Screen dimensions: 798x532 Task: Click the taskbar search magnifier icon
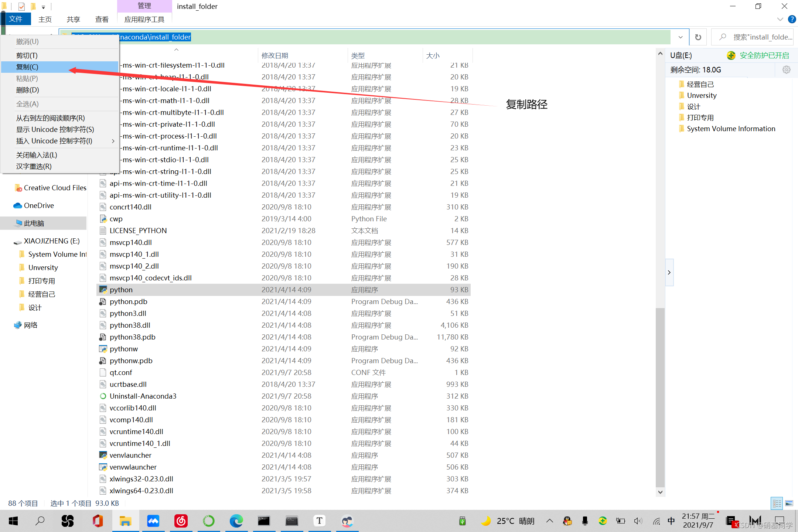[x=40, y=521]
